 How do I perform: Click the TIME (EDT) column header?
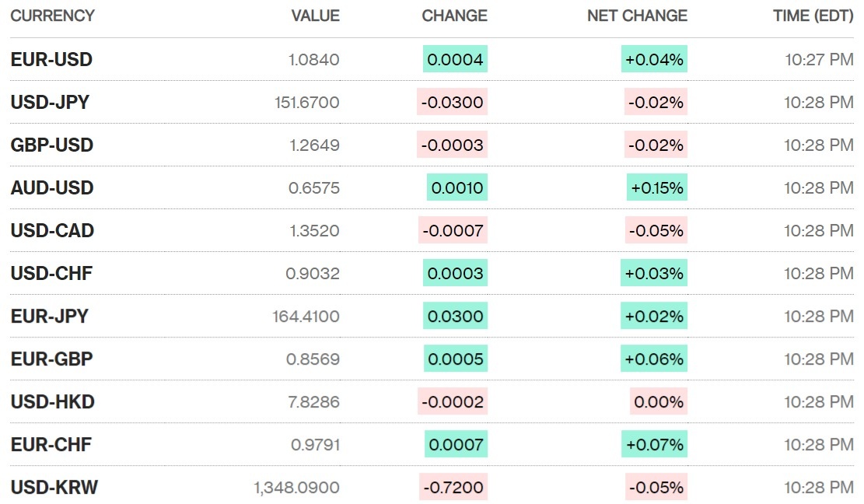click(813, 16)
